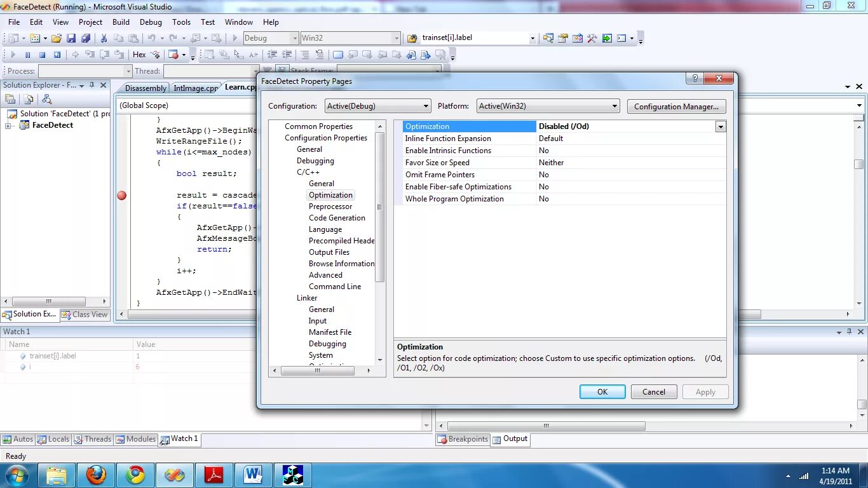Click the Save All icon
Image resolution: width=868 pixels, height=488 pixels.
86,38
